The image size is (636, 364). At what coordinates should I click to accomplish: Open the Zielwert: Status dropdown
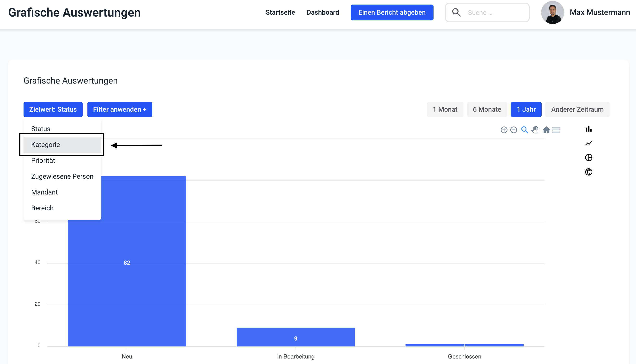tap(53, 109)
